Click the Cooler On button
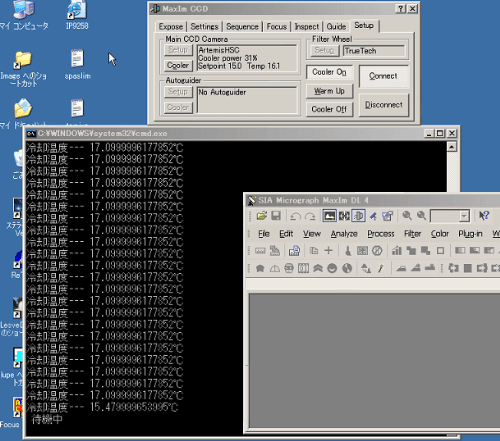Viewport: 500px width, 441px height. (329, 72)
